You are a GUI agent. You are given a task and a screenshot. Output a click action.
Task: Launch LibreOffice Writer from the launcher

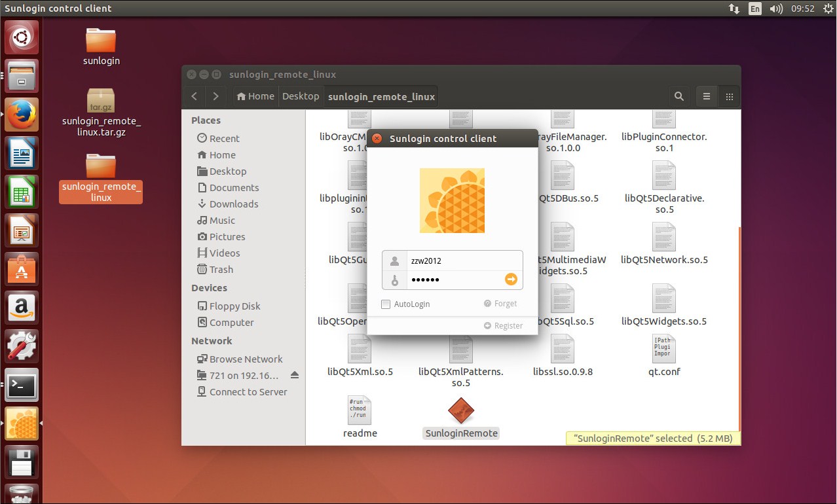pyautogui.click(x=22, y=153)
